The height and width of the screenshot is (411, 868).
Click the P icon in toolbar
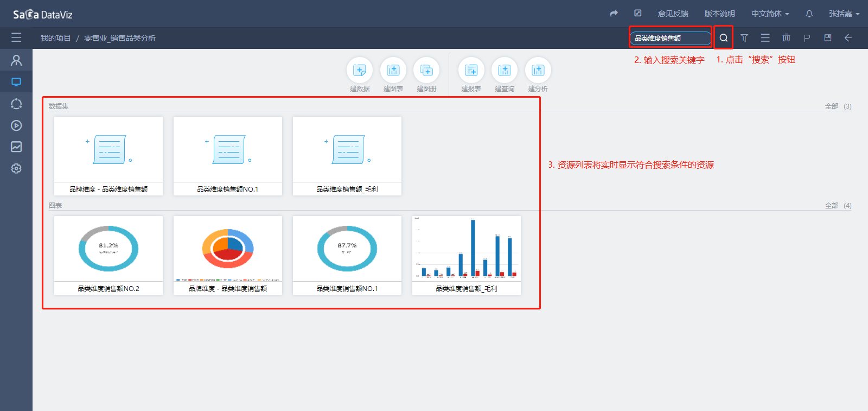click(x=807, y=38)
